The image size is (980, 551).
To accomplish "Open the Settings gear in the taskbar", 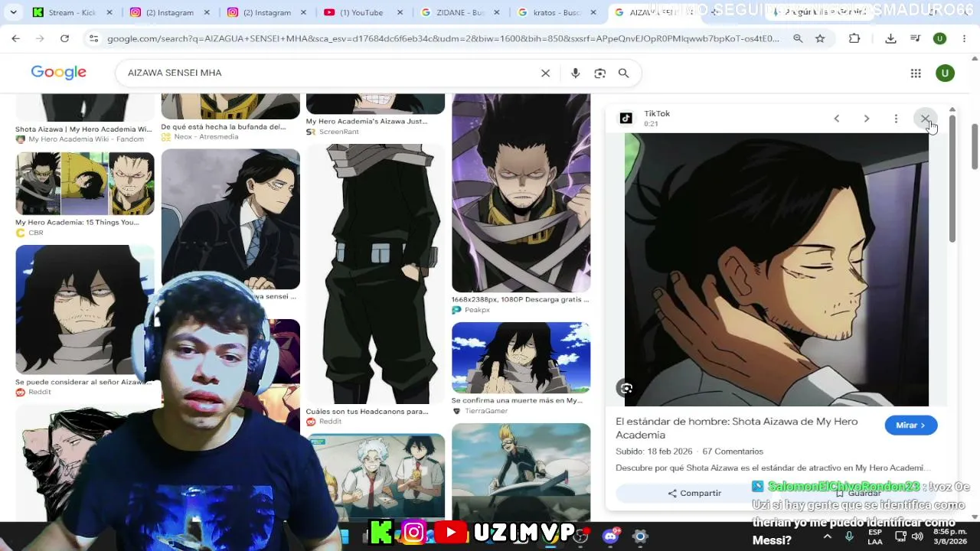I will [x=640, y=536].
